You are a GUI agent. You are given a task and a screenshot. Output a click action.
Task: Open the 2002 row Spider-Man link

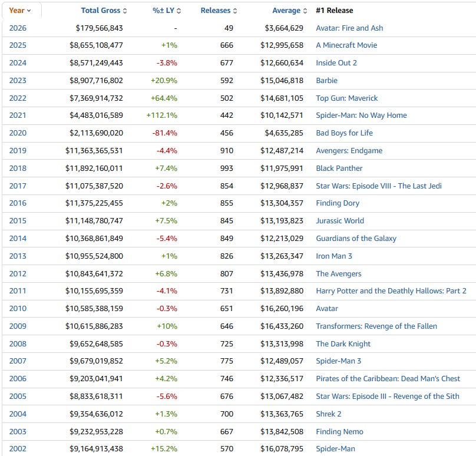335,449
